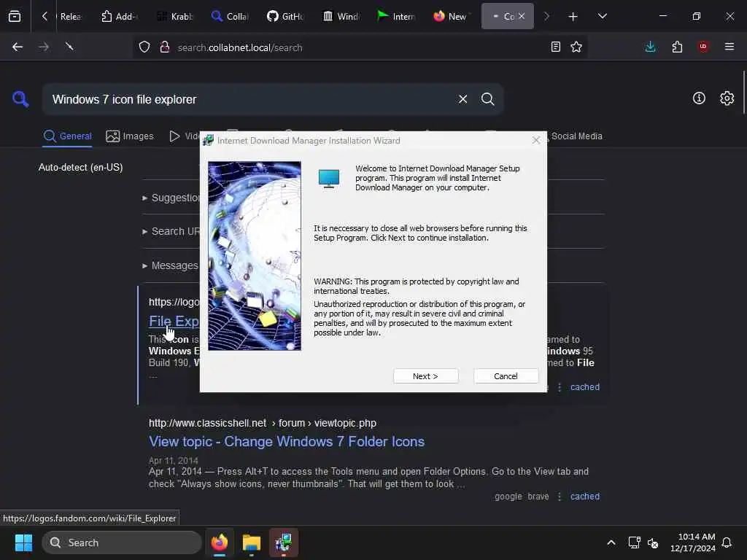This screenshot has width=747, height=560.
Task: Open search preferences gear icon
Action: tap(727, 98)
